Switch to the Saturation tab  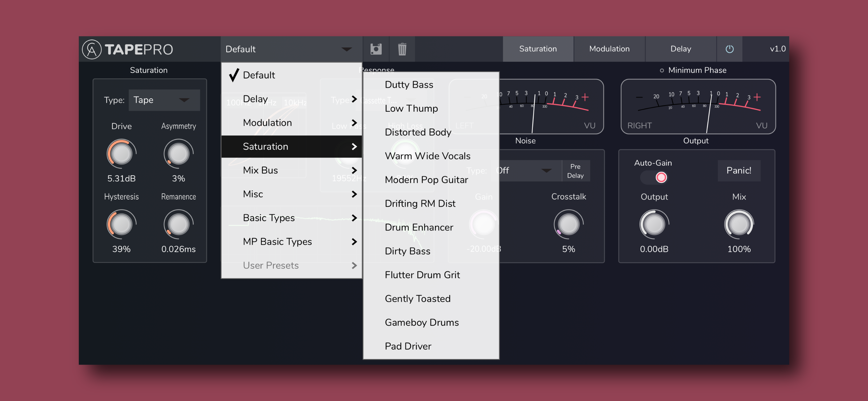point(538,49)
